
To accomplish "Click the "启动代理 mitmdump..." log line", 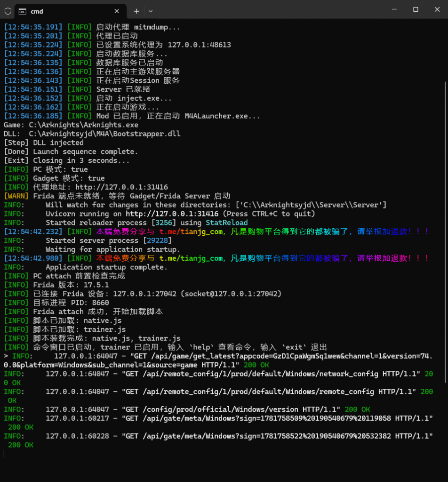I will click(x=92, y=27).
